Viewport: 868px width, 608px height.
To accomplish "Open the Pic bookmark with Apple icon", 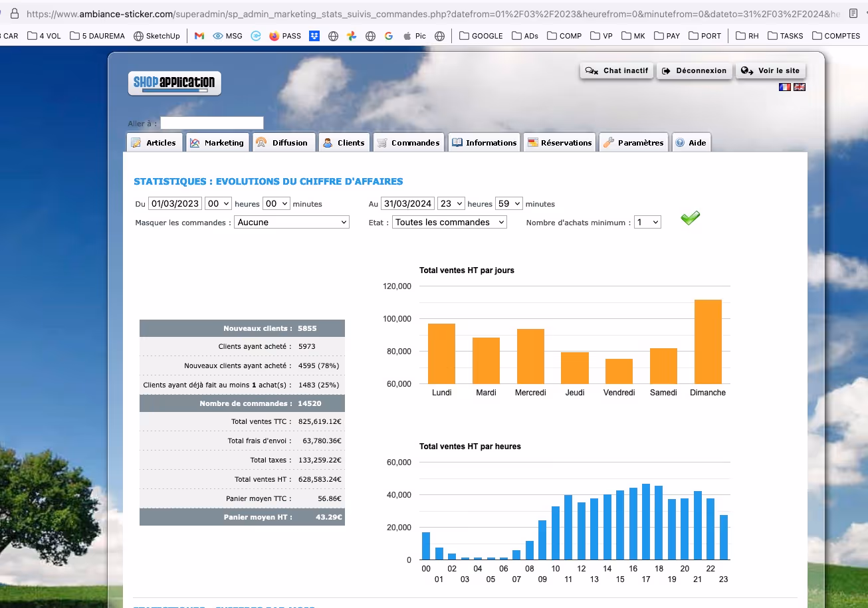I will click(415, 36).
